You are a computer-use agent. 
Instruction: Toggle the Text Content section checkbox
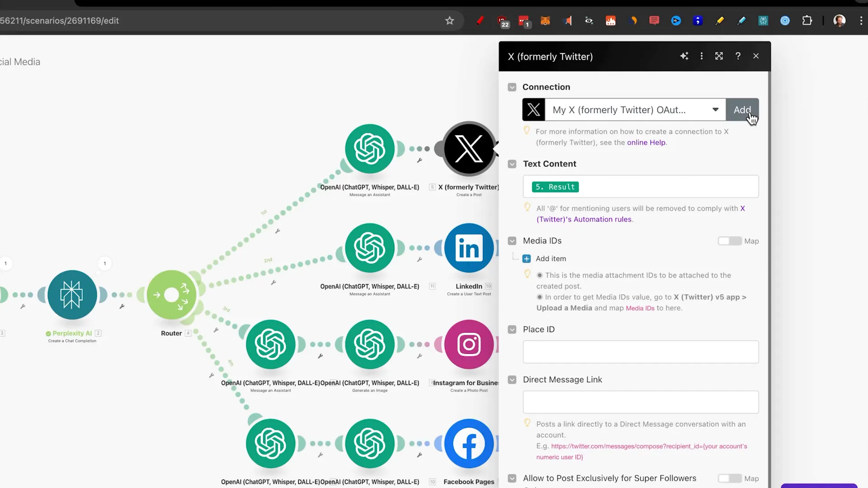(x=512, y=164)
